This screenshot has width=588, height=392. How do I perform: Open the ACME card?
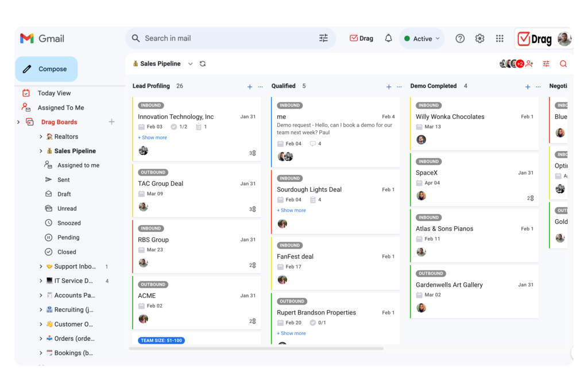[196, 302]
